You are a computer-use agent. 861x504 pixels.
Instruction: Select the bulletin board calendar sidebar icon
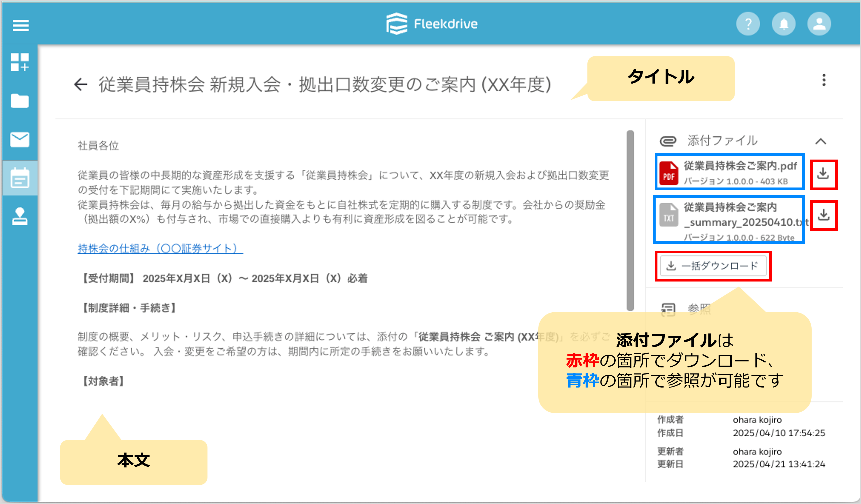(x=20, y=178)
